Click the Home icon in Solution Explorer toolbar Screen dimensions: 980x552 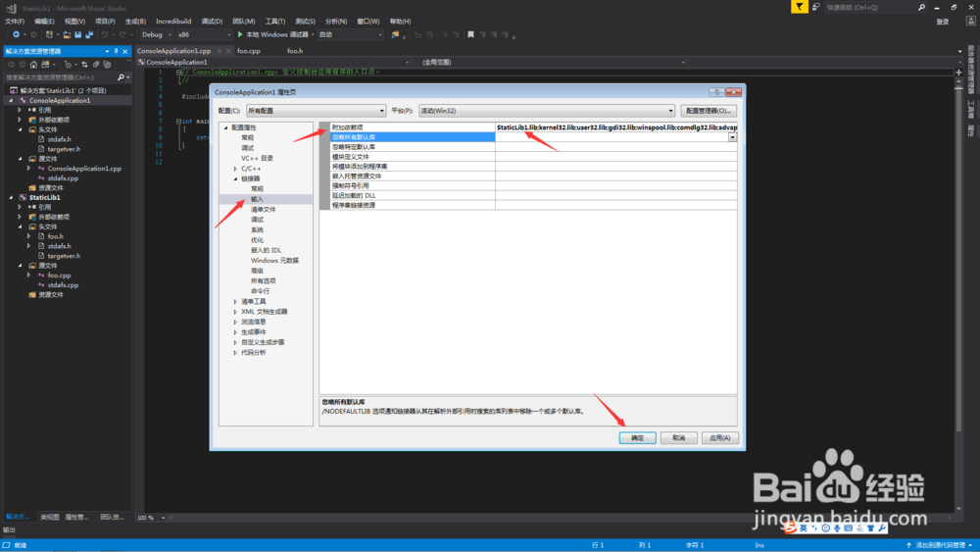(x=33, y=65)
